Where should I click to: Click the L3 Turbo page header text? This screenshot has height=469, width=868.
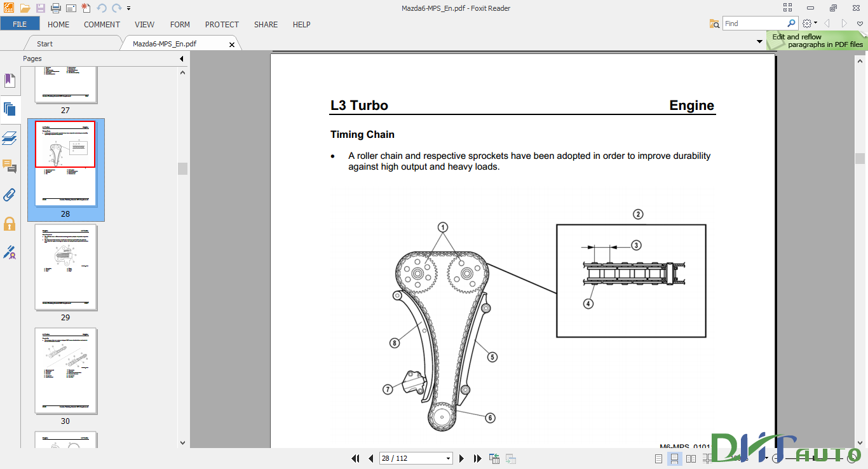(x=359, y=105)
